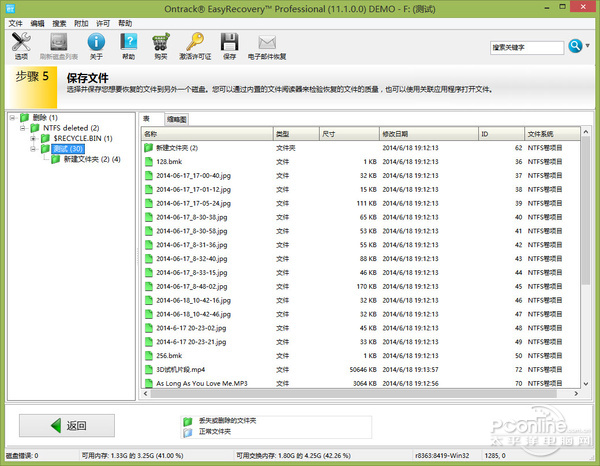This screenshot has width=600, height=466.
Task: Select file 2014-06-18_10-42-46.jpg
Action: click(x=193, y=314)
